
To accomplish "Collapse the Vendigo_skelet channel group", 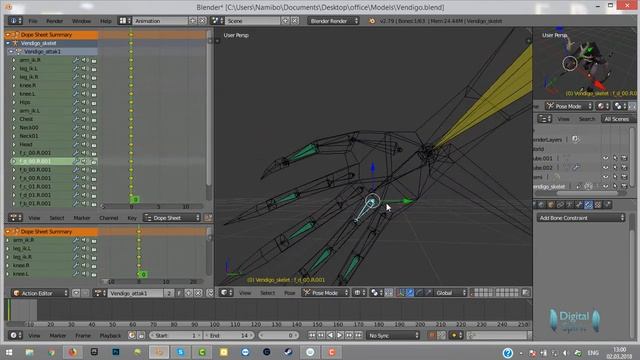I will [8, 43].
